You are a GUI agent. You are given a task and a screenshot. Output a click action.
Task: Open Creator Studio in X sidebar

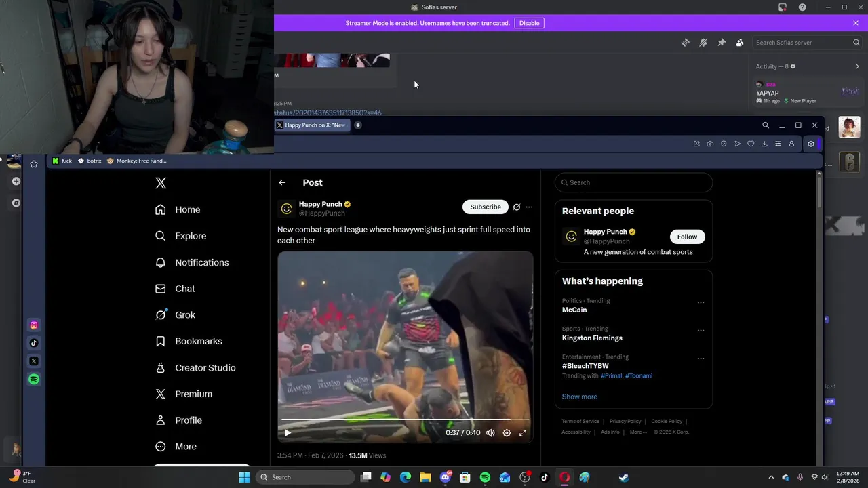(x=195, y=367)
